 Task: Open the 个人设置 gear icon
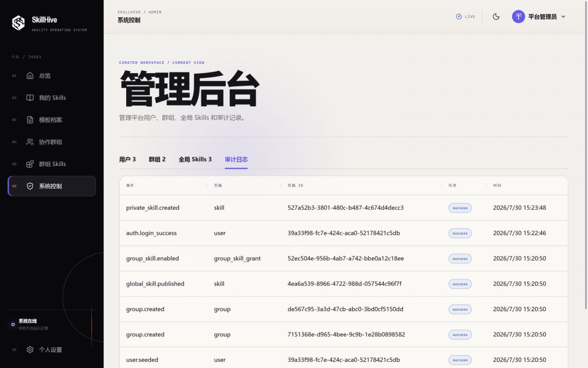[x=30, y=349]
